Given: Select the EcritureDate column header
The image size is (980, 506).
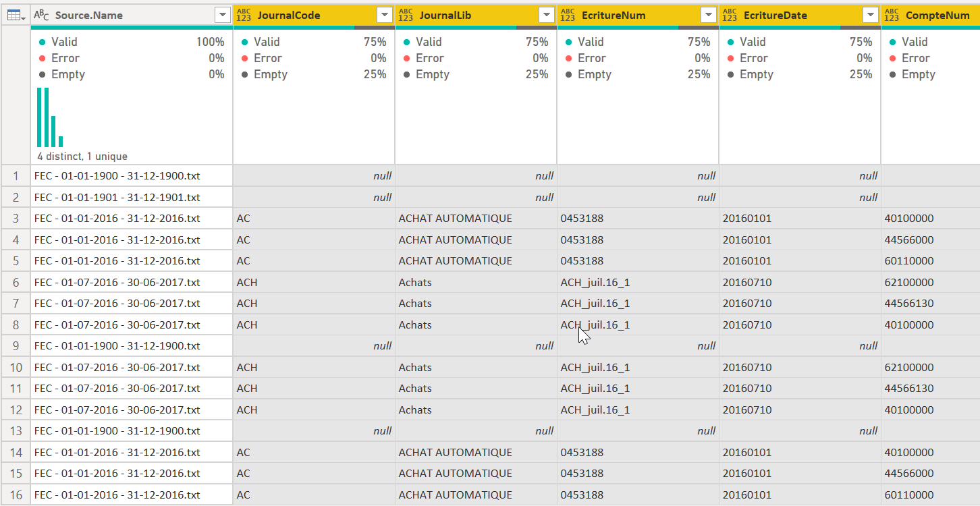Looking at the screenshot, I should [800, 15].
